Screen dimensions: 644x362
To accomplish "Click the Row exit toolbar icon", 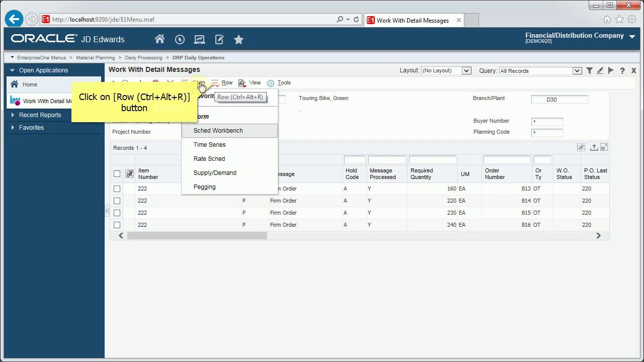I will 215,83.
